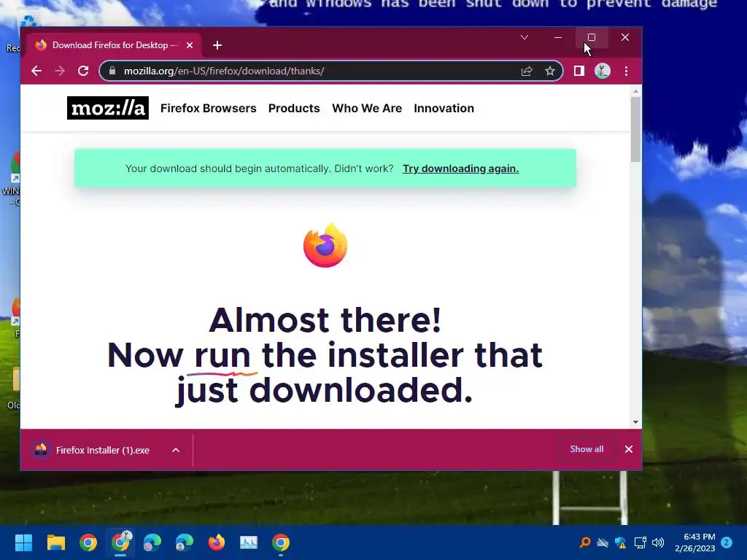Expand the tab search dropdown arrow

pyautogui.click(x=525, y=37)
